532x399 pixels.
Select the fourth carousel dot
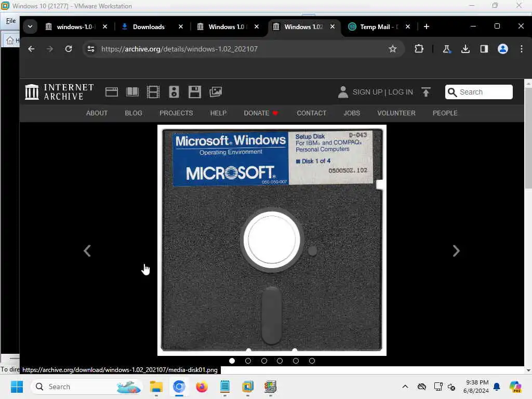[x=280, y=361]
